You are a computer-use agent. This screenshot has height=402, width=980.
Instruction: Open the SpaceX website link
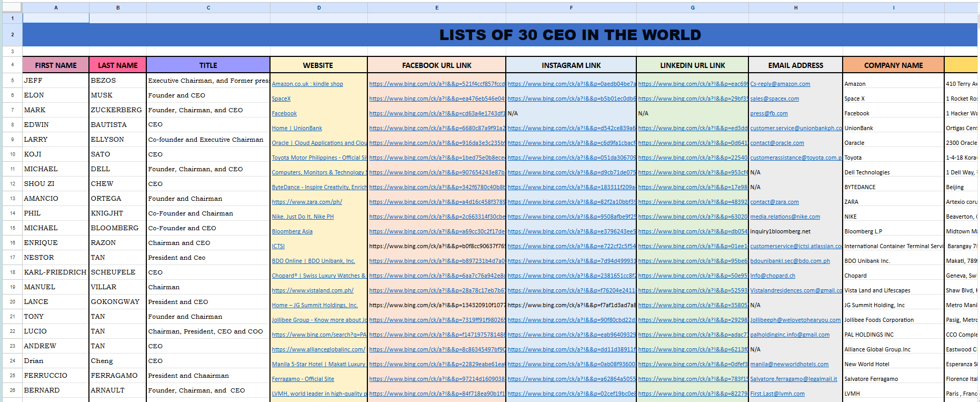281,99
